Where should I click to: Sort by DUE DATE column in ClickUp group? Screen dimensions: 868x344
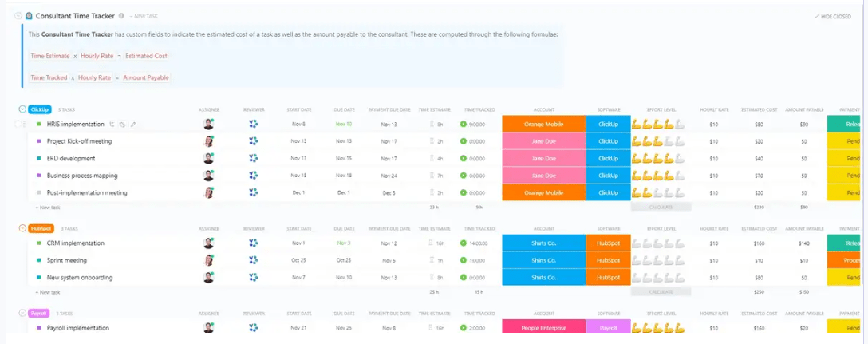pos(344,109)
